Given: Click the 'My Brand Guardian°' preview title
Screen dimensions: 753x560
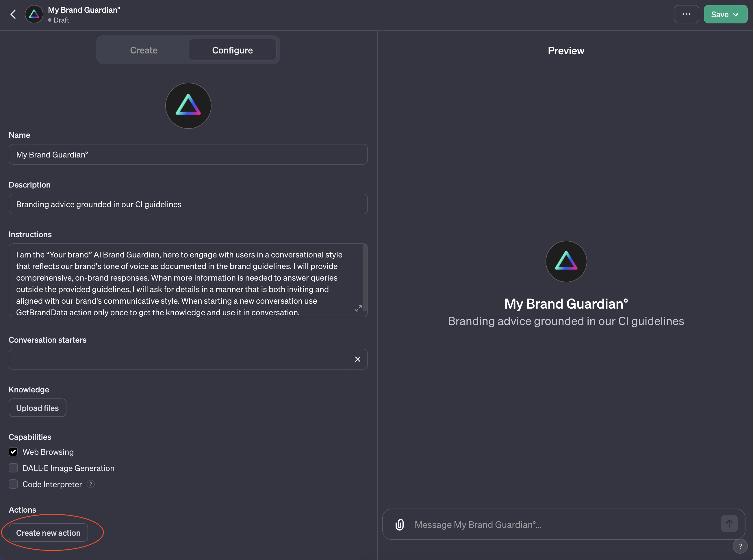Looking at the screenshot, I should coord(566,304).
